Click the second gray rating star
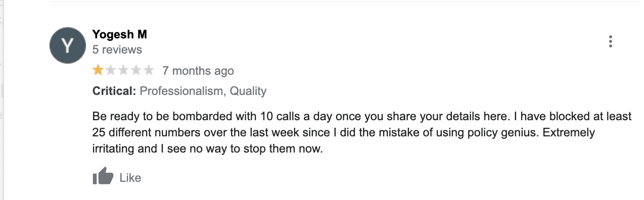The image size is (644, 200). [x=111, y=70]
